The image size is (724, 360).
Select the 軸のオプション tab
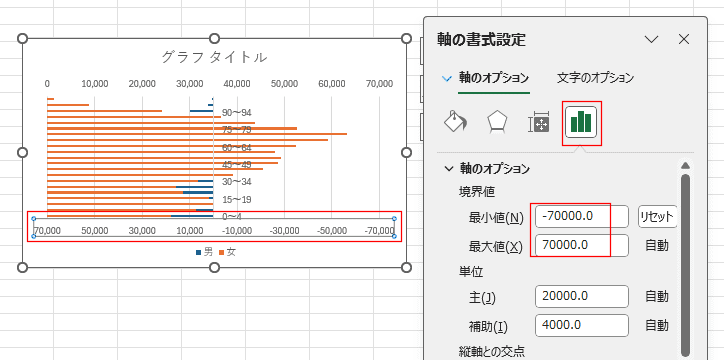pyautogui.click(x=494, y=78)
